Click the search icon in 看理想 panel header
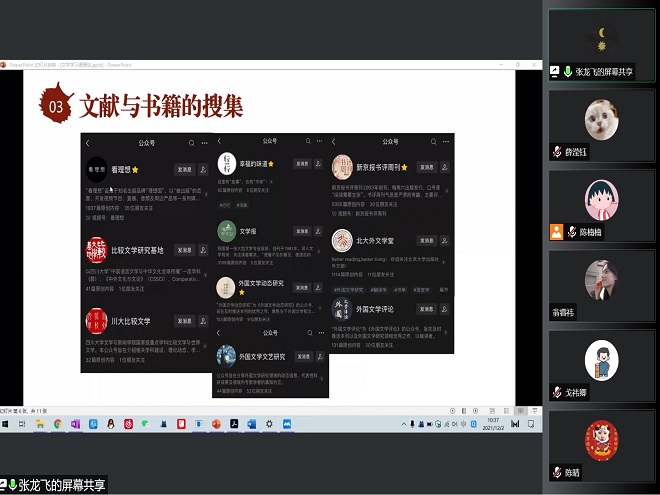The height and width of the screenshot is (495, 660). tap(191, 142)
